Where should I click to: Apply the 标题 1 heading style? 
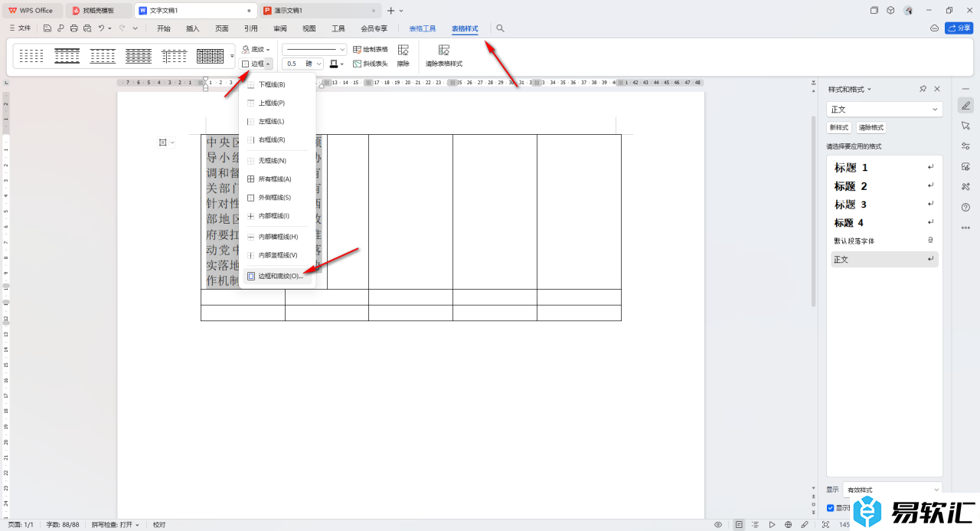tap(884, 167)
